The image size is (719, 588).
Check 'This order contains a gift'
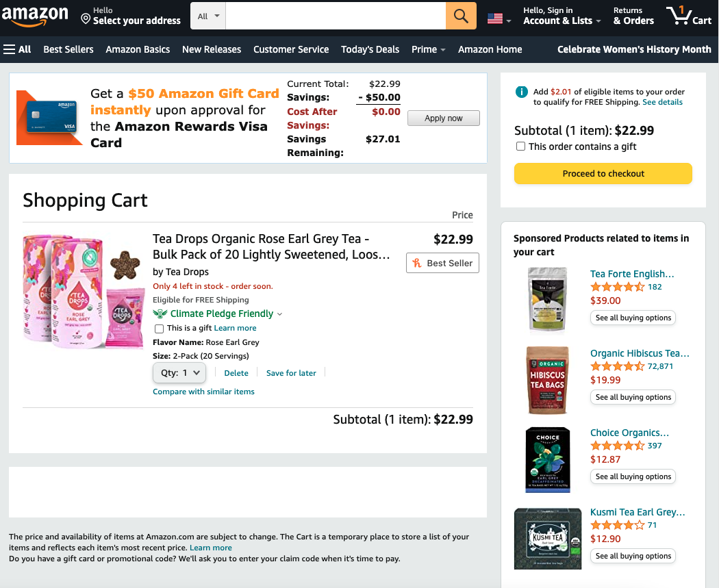520,146
